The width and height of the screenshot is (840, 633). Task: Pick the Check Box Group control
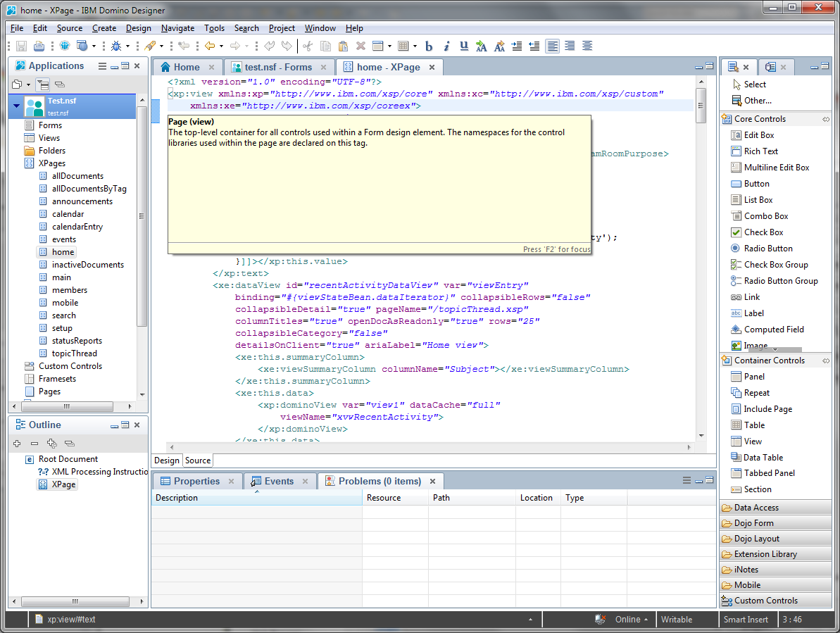pyautogui.click(x=775, y=265)
